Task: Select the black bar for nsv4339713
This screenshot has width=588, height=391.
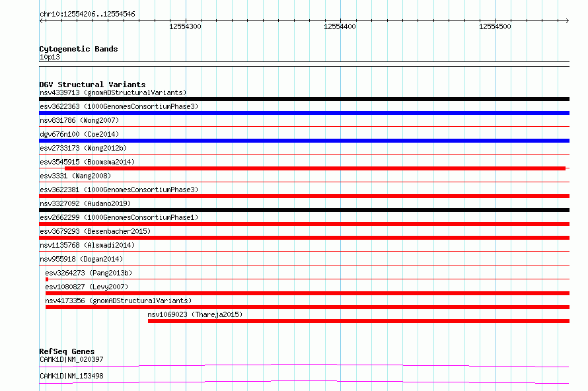Action: 304,99
